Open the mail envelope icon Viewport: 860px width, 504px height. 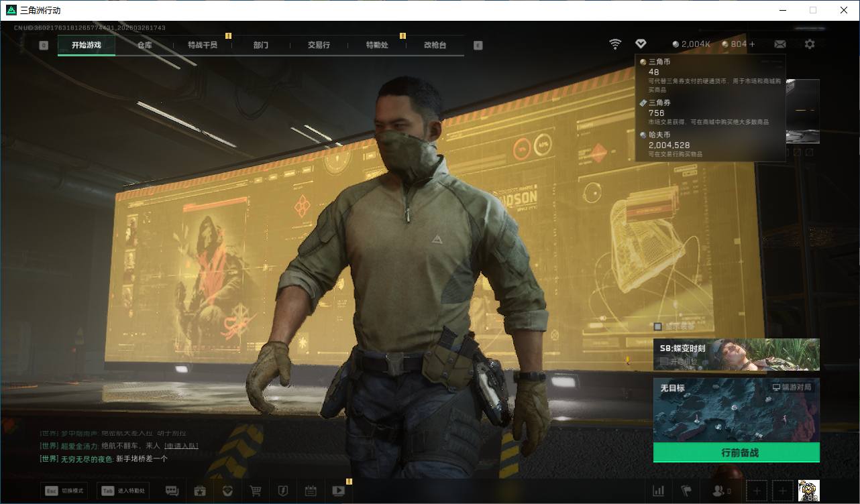point(780,44)
